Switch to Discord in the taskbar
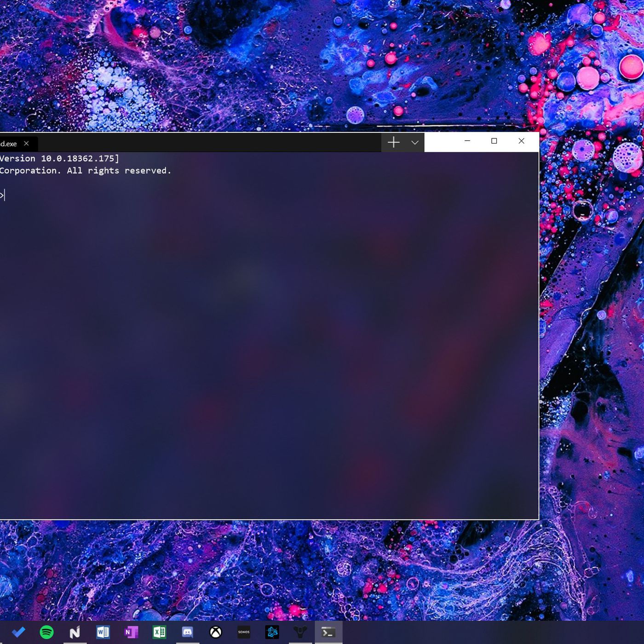The image size is (644, 644). [x=187, y=632]
